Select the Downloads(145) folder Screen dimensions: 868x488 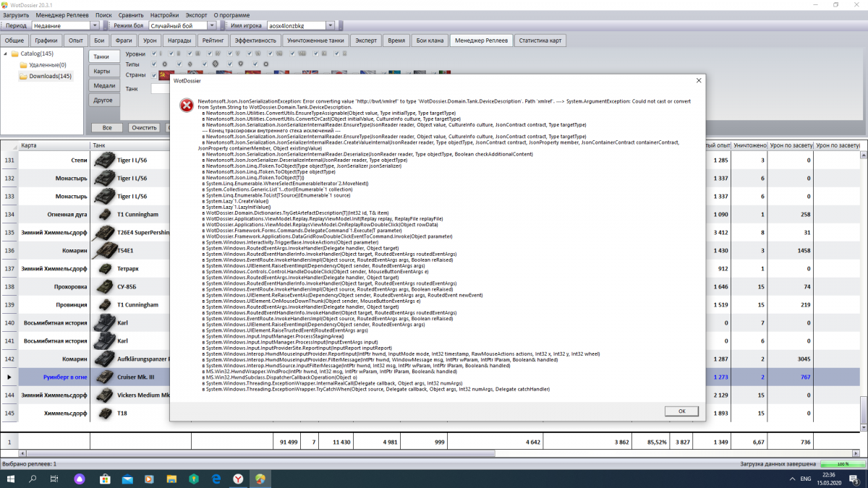[45, 76]
